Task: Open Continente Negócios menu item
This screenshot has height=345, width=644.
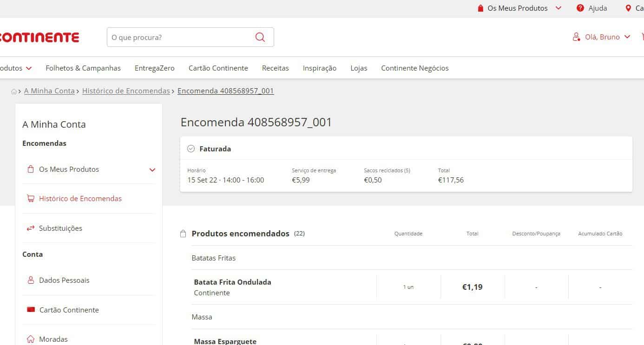Action: (x=415, y=68)
